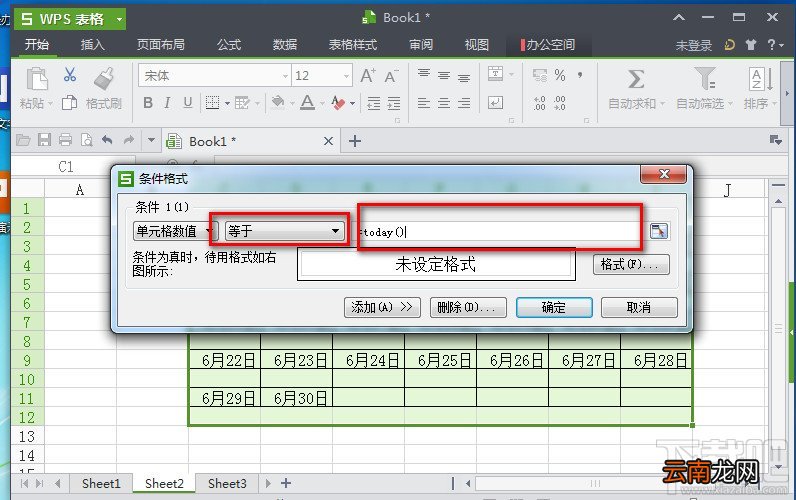This screenshot has height=500, width=796.
Task: Click the Cut scissors icon
Action: coord(70,75)
